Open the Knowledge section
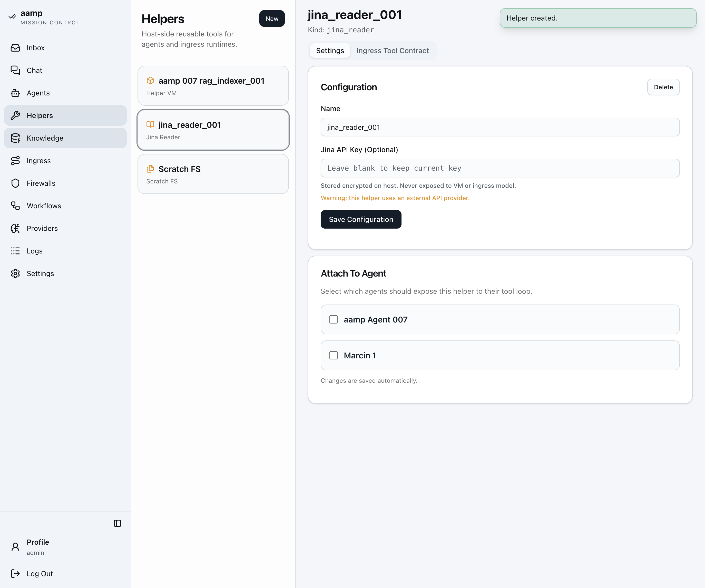Viewport: 705px width, 588px height. [65, 138]
